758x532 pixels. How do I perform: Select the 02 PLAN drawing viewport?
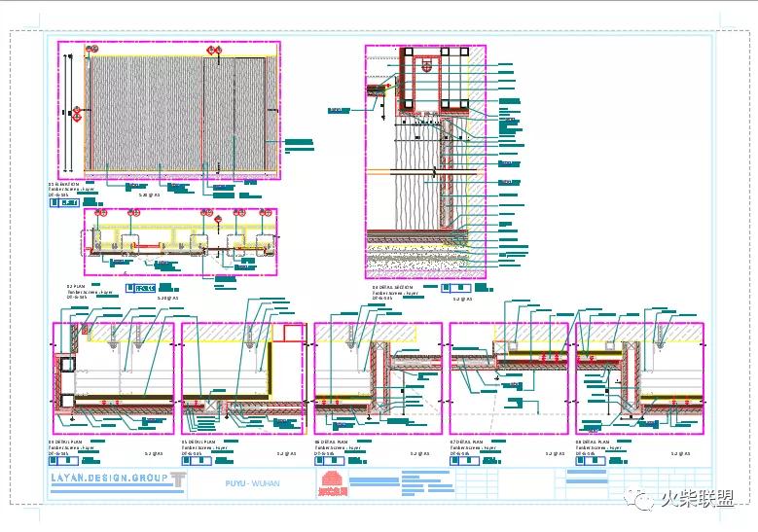pos(180,242)
